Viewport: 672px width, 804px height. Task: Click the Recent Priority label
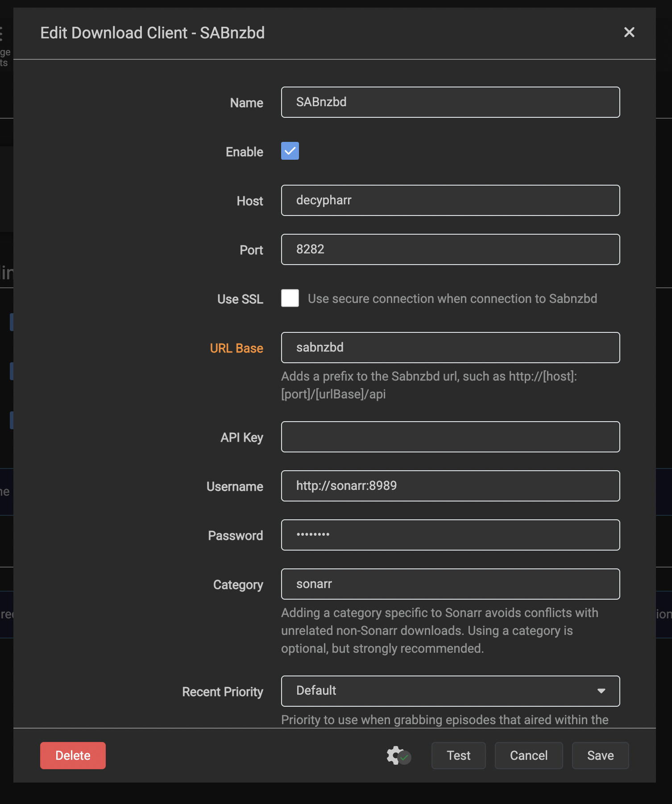tap(223, 692)
